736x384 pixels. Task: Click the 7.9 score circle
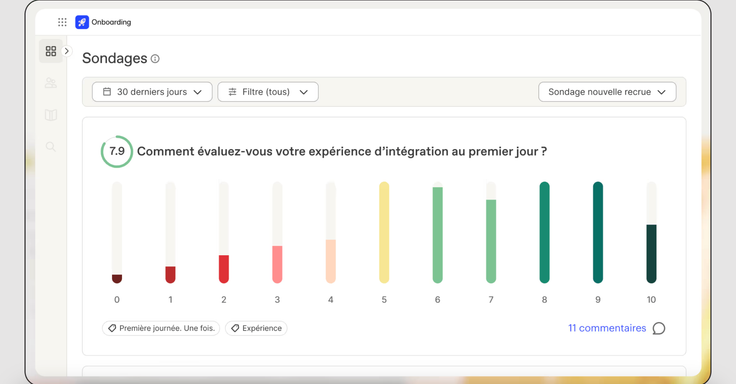click(x=117, y=151)
